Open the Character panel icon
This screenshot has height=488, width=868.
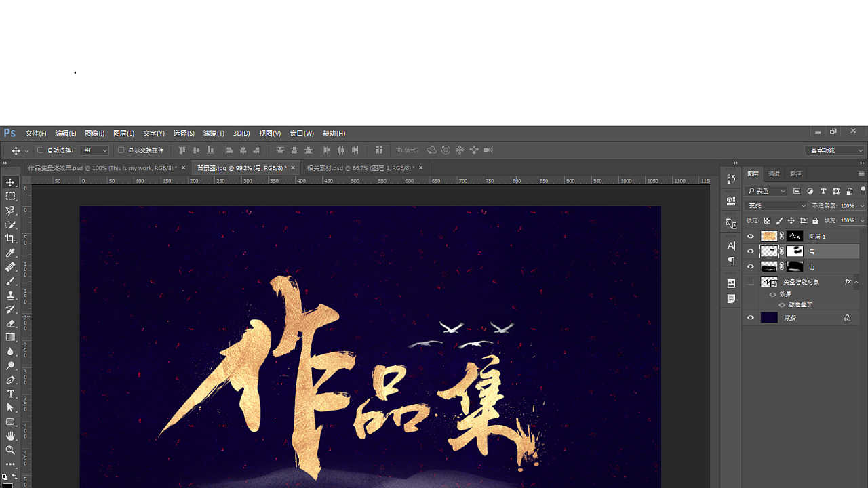(731, 246)
